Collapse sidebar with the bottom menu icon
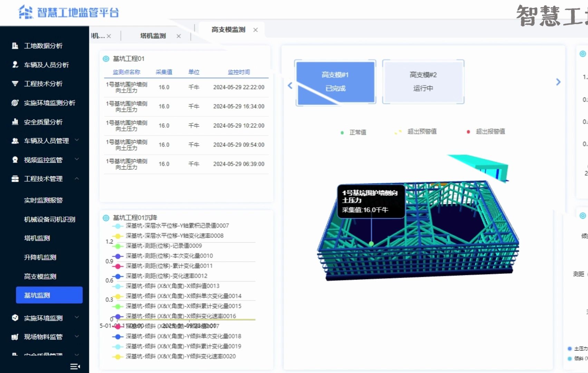Viewport: 588px width, 373px height. (75, 366)
